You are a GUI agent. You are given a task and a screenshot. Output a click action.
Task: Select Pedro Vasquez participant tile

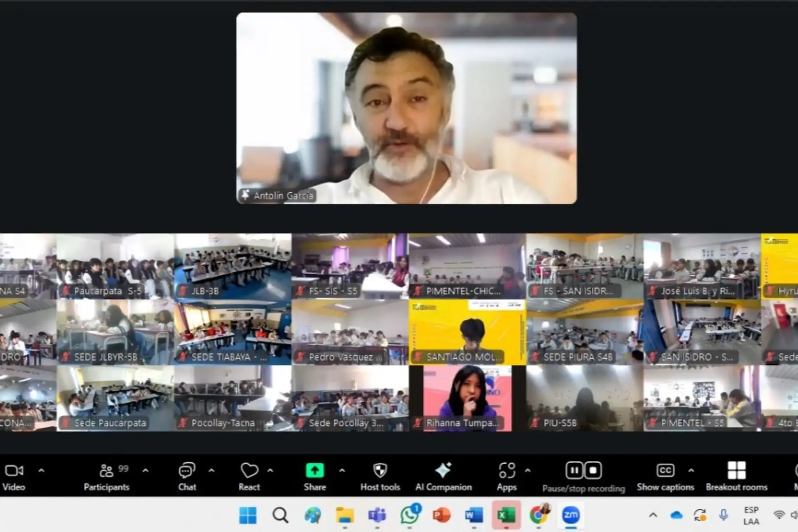point(350,332)
